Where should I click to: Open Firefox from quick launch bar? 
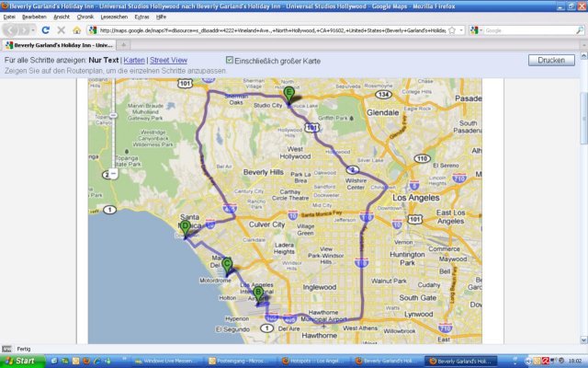tap(86, 362)
